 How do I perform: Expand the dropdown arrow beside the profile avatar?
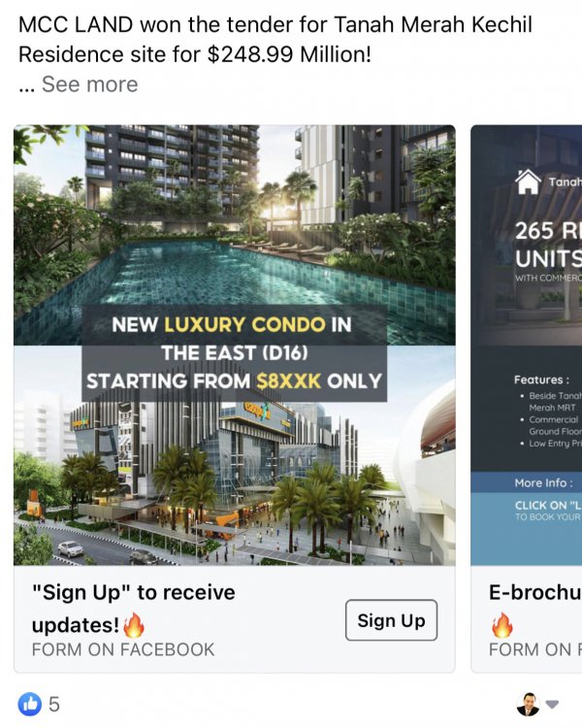[x=552, y=705]
